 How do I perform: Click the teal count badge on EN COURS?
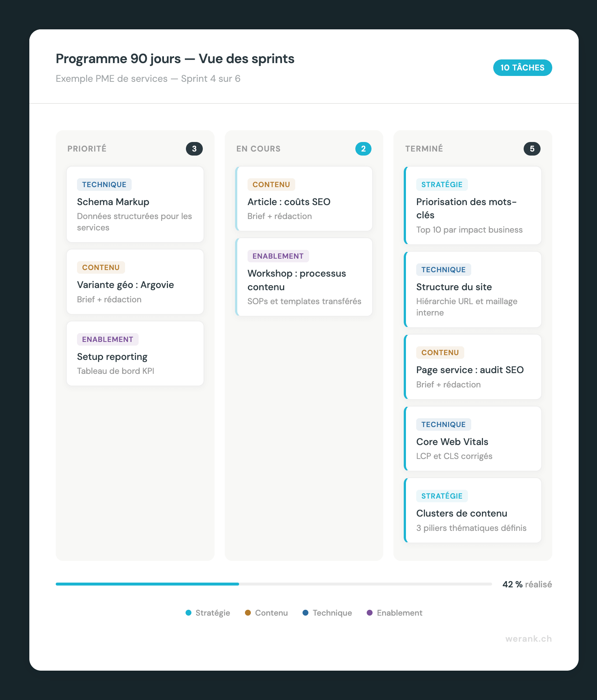click(363, 149)
